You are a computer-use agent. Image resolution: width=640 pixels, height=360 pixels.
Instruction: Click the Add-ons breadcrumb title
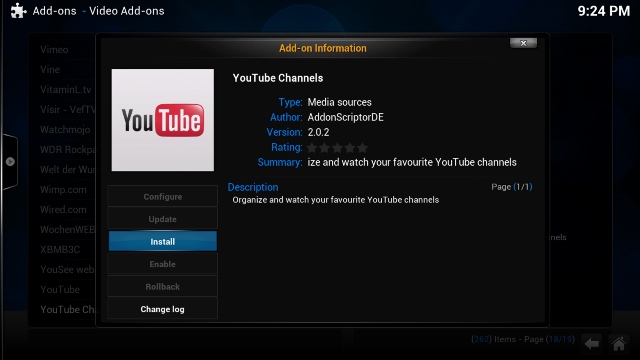[x=54, y=11]
